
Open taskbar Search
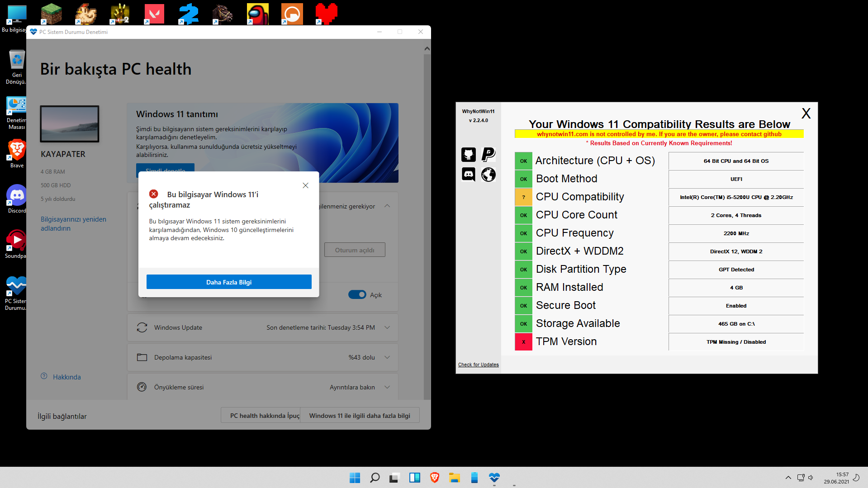tap(375, 478)
